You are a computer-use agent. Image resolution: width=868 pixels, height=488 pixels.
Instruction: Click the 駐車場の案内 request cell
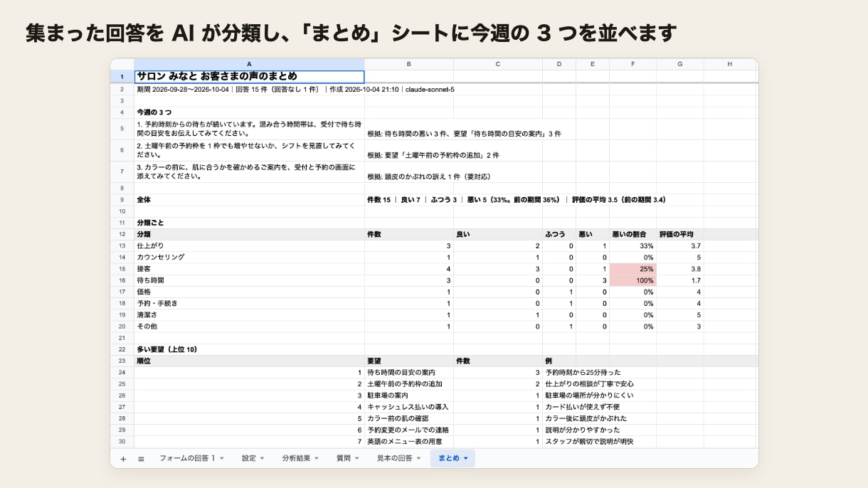408,395
